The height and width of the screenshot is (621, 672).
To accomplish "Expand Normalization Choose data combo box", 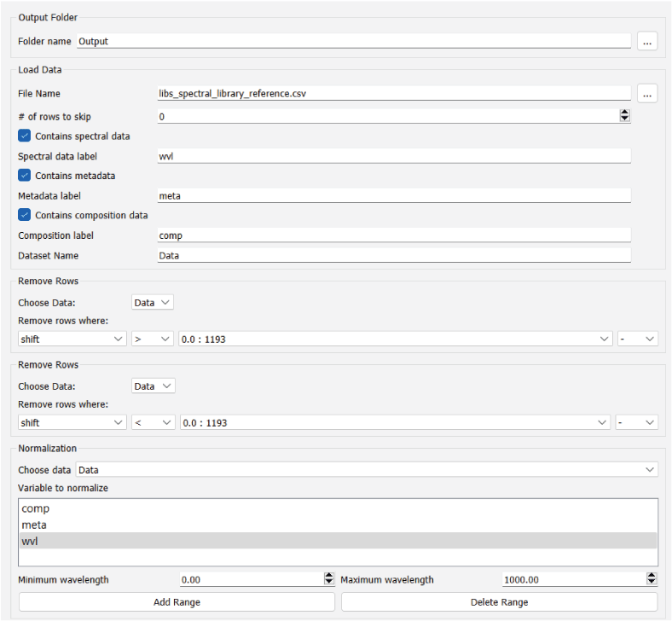I will [367, 469].
